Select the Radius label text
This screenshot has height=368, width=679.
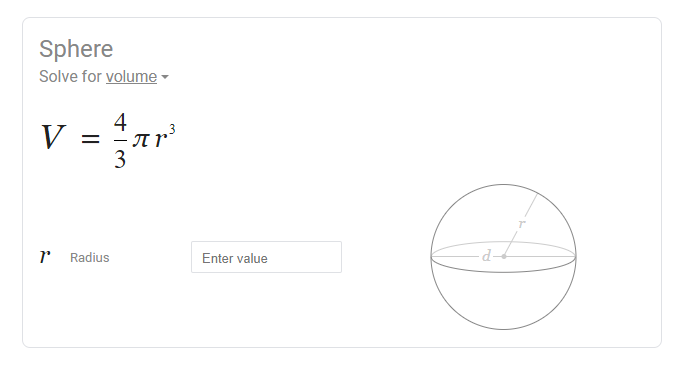(x=90, y=258)
